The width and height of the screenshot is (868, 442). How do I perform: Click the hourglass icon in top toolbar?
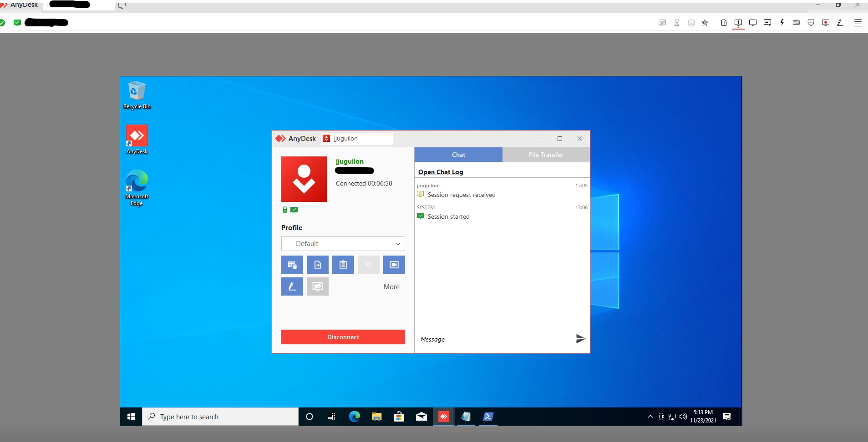coord(677,23)
